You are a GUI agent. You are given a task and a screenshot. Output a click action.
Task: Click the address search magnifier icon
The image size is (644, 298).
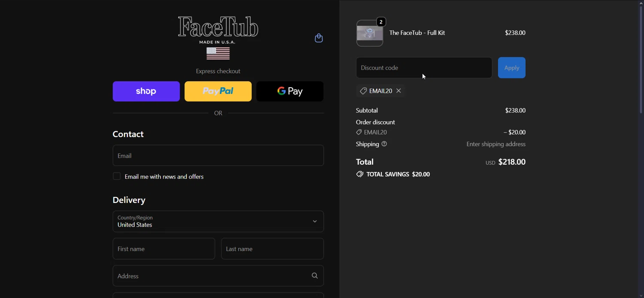click(315, 276)
